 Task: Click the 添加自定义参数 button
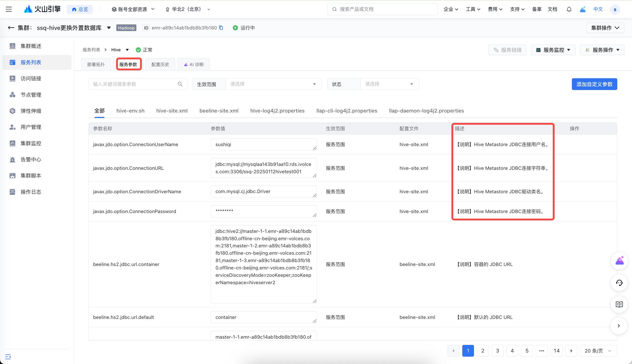pos(594,84)
